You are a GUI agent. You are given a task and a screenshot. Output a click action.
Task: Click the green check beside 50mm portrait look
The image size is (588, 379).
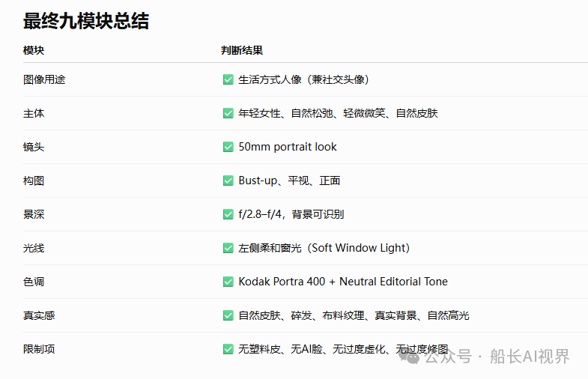coord(228,147)
